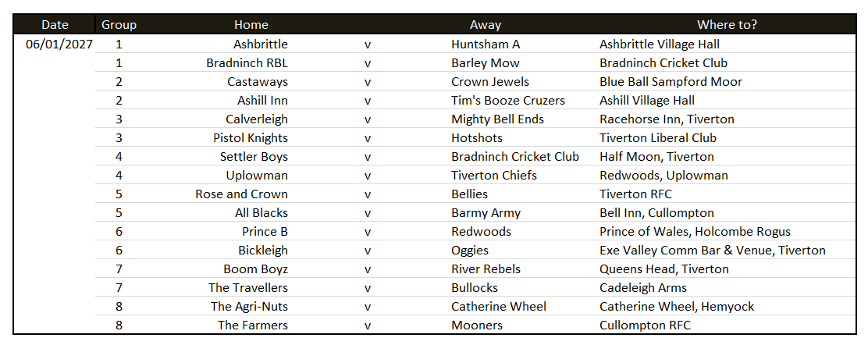The width and height of the screenshot is (868, 345).
Task: Select the Group column header
Action: (119, 24)
